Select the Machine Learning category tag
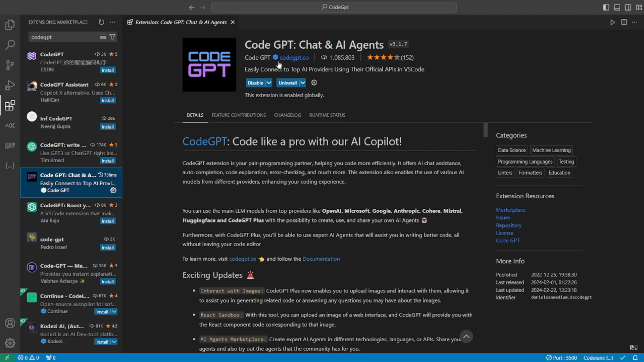 pyautogui.click(x=551, y=150)
